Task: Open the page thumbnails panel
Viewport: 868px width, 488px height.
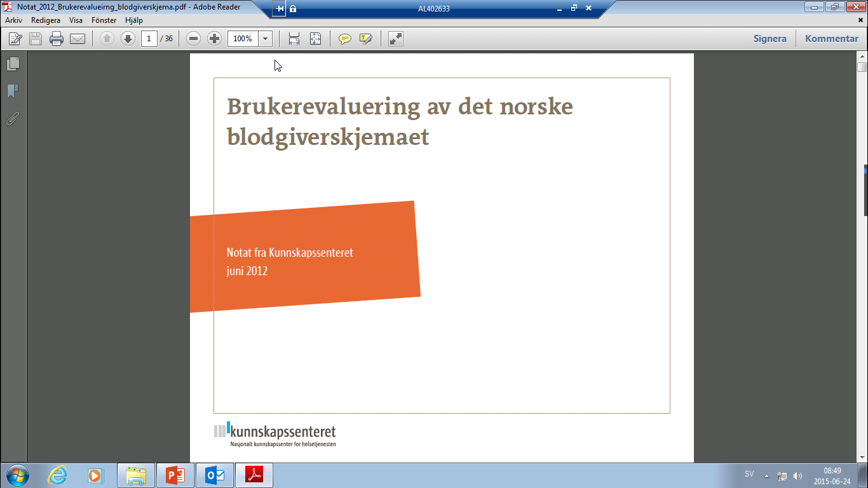Action: point(13,64)
